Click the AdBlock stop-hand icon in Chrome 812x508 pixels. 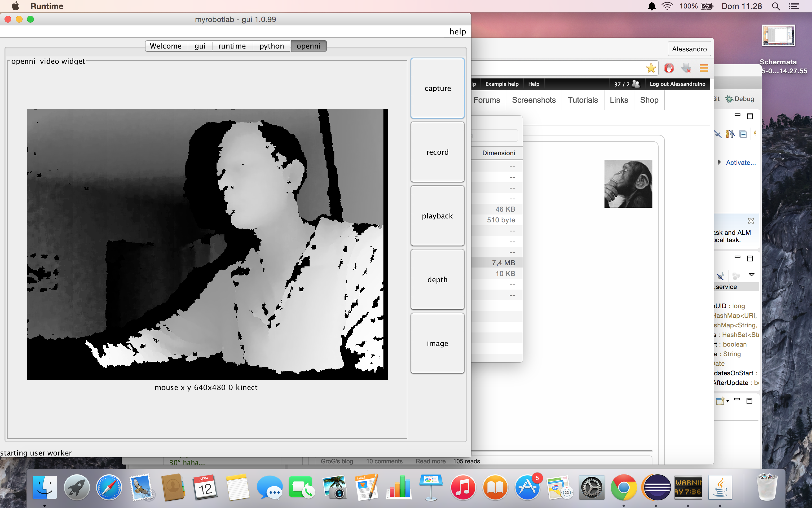pyautogui.click(x=669, y=68)
